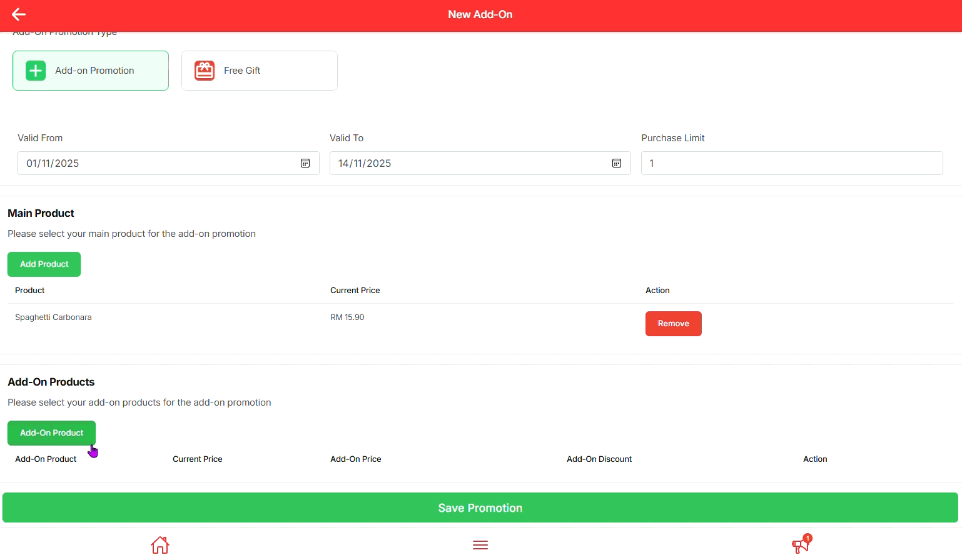Save the promotion
Viewport: 962px width, 560px height.
point(480,507)
